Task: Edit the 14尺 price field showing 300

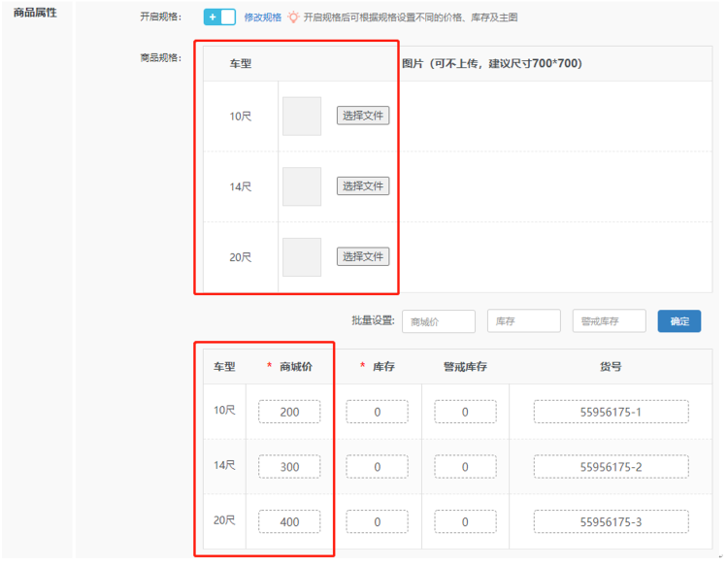Action: tap(289, 467)
